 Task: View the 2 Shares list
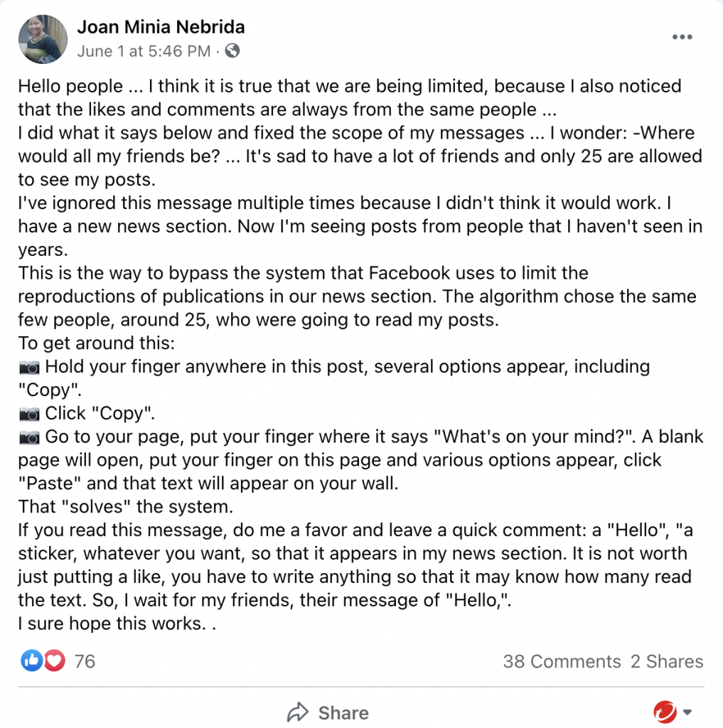point(667,662)
